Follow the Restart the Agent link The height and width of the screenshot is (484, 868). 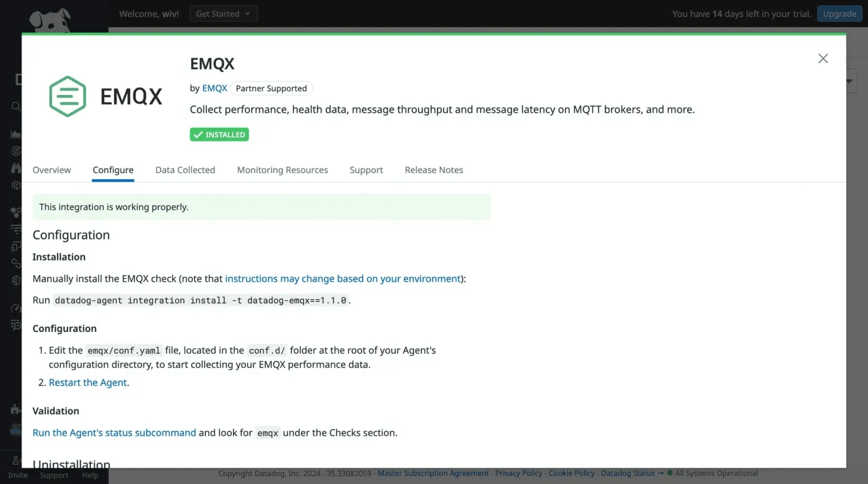tap(88, 382)
